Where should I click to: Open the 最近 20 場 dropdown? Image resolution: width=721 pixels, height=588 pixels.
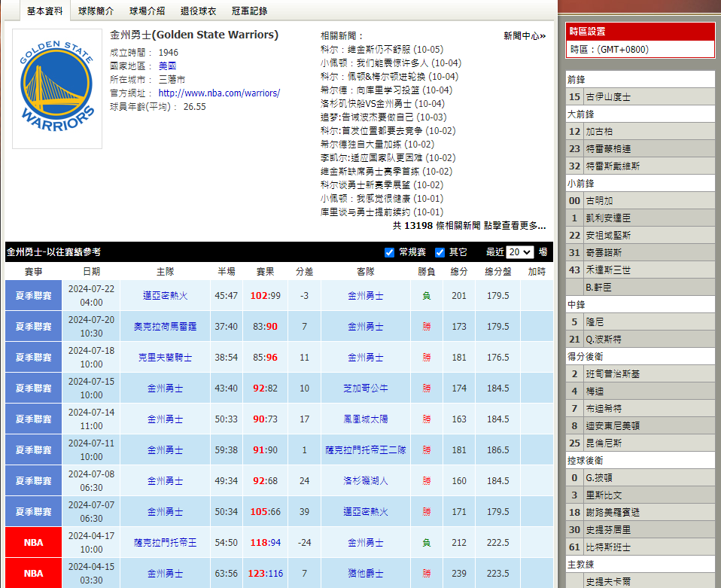[x=520, y=252]
